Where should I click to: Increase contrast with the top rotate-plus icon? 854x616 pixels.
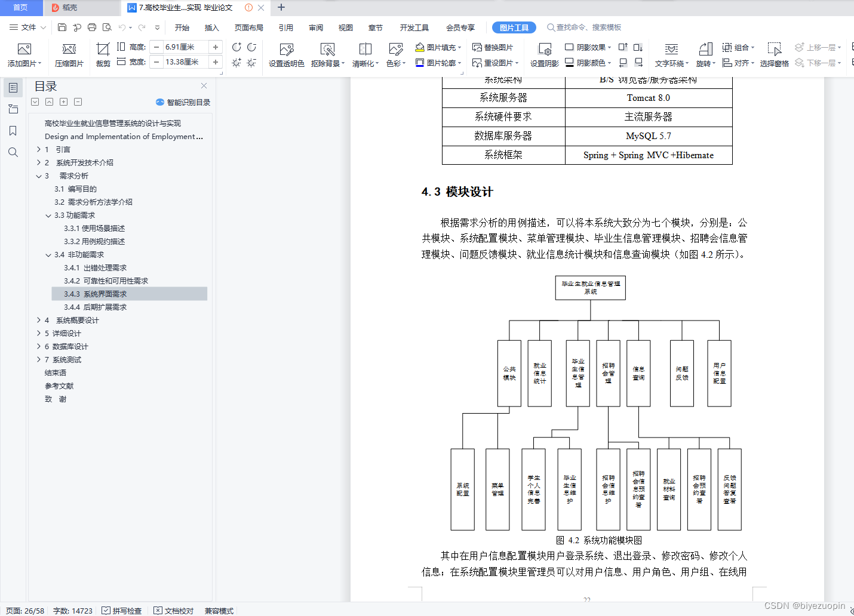(236, 47)
